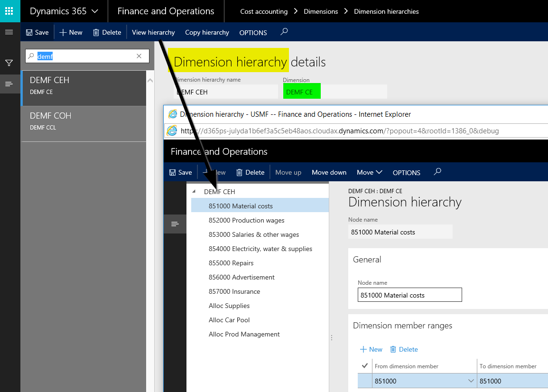Open the Dynamics 365 app launcher grid
This screenshot has height=392, width=548.
coord(9,11)
